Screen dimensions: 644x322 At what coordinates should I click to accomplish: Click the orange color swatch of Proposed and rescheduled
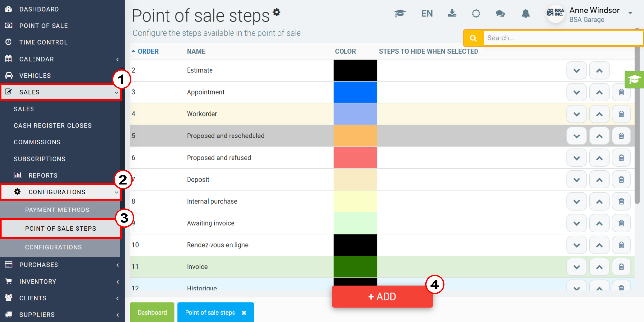coord(355,136)
